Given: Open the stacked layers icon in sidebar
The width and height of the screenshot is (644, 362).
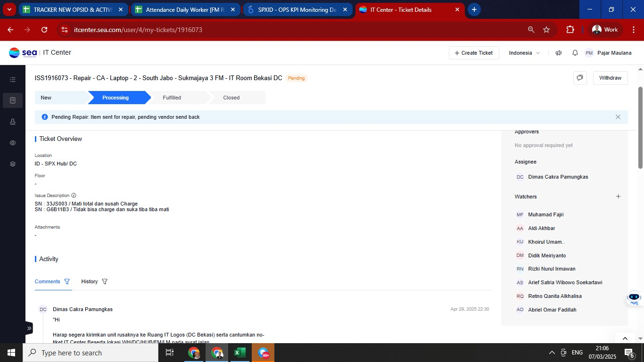Looking at the screenshot, I should tap(13, 164).
